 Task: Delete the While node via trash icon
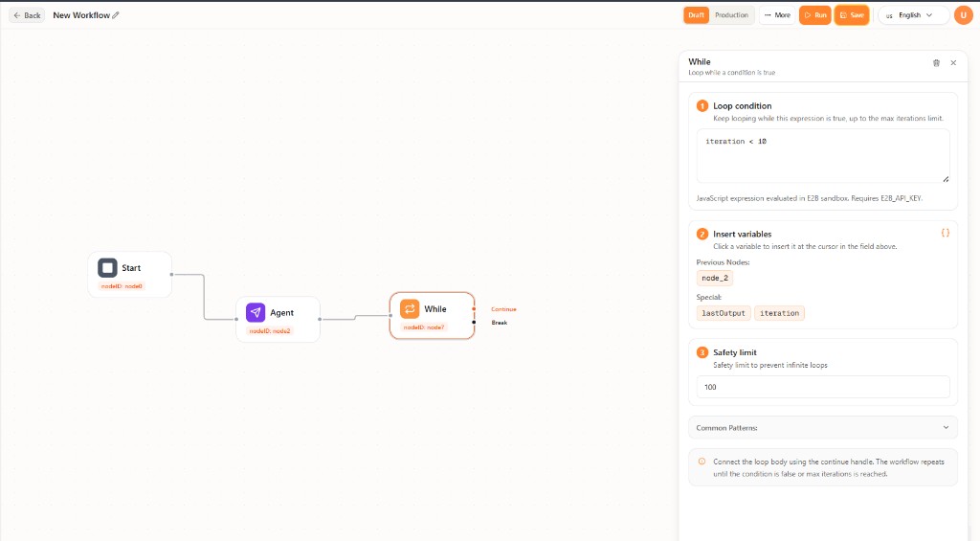pyautogui.click(x=936, y=62)
